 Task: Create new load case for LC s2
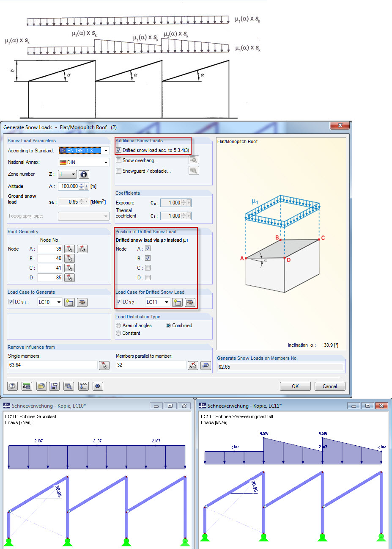pos(177,302)
